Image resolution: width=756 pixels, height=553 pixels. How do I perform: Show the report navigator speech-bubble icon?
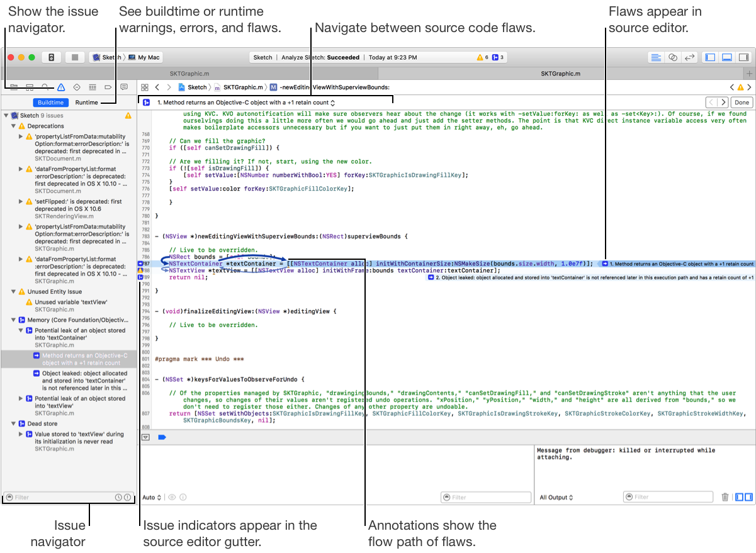[124, 87]
